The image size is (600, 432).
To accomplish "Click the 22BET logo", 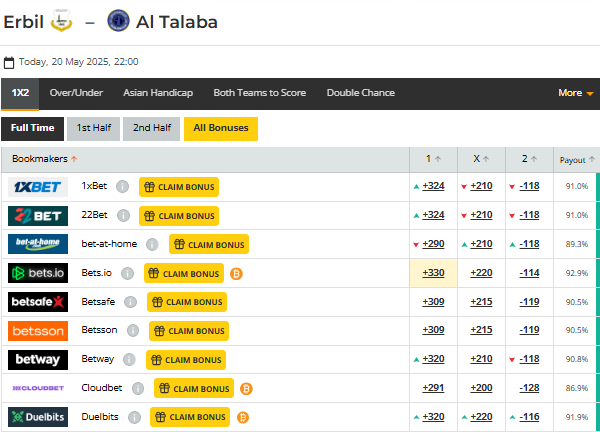I will point(38,216).
